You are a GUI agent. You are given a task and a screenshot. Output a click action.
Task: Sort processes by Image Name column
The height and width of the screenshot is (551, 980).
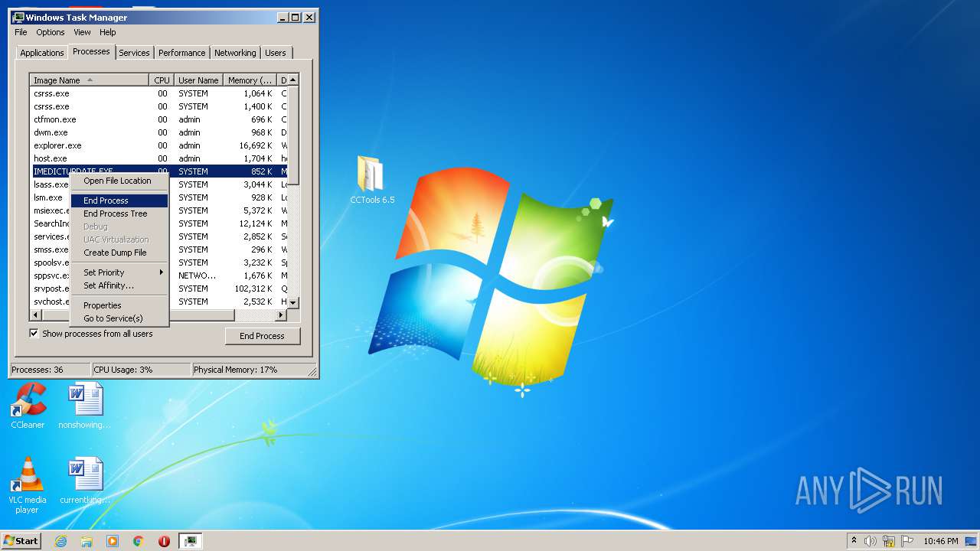pyautogui.click(x=89, y=80)
